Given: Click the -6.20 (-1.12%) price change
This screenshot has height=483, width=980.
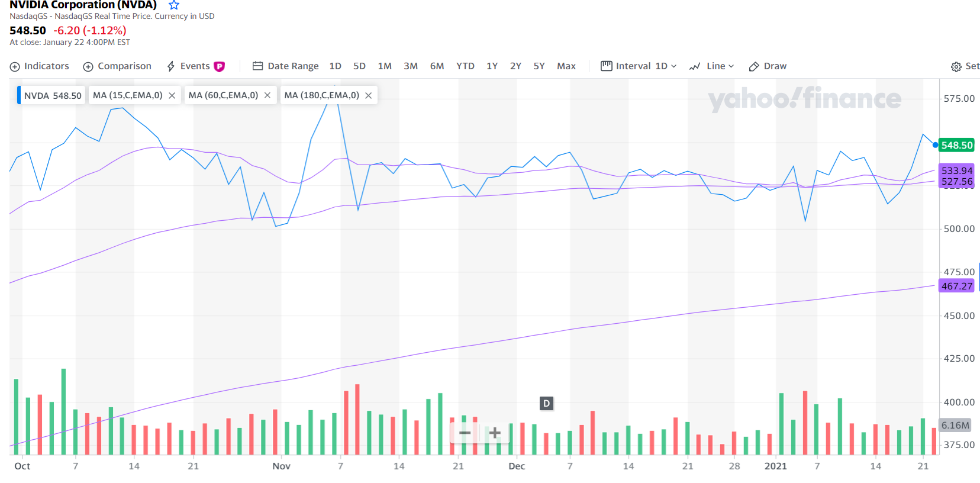Looking at the screenshot, I should coord(90,31).
